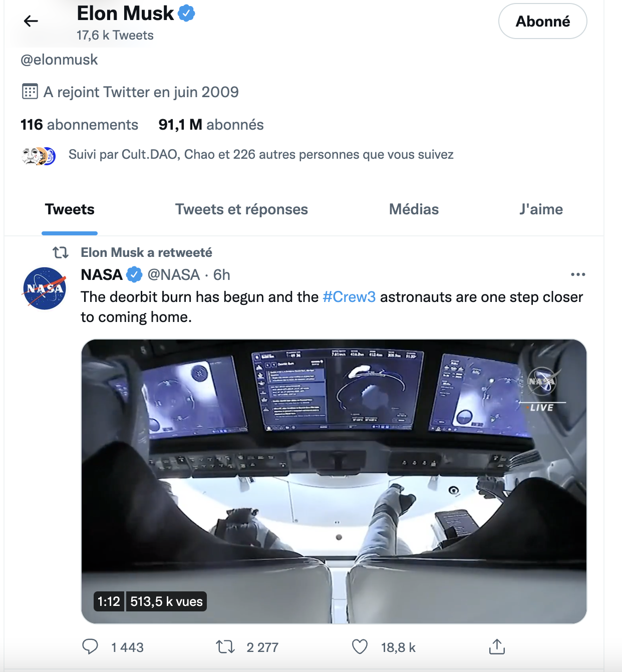Click Elon Musk's blue verified badge
This screenshot has width=622, height=672.
coord(187,14)
